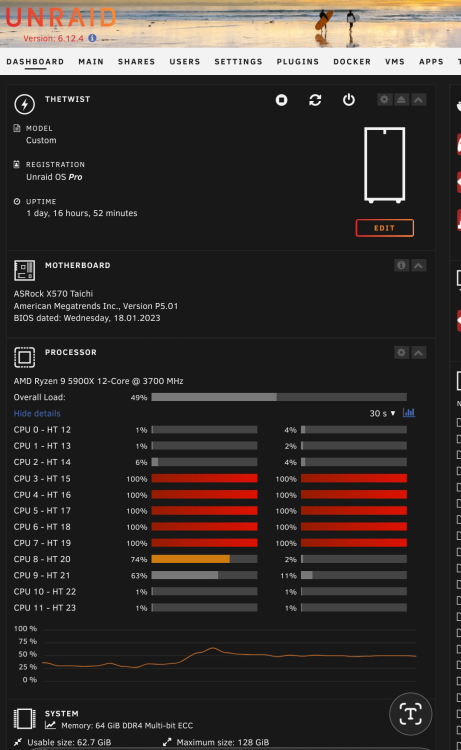
Task: Open the APPS tab
Action: coord(431,62)
